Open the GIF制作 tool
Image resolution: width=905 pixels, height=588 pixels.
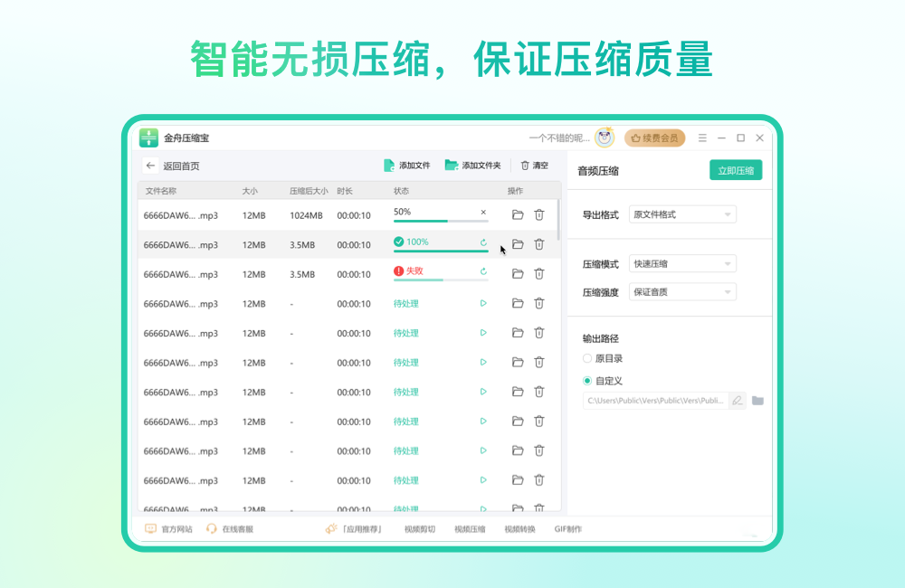[x=570, y=529]
